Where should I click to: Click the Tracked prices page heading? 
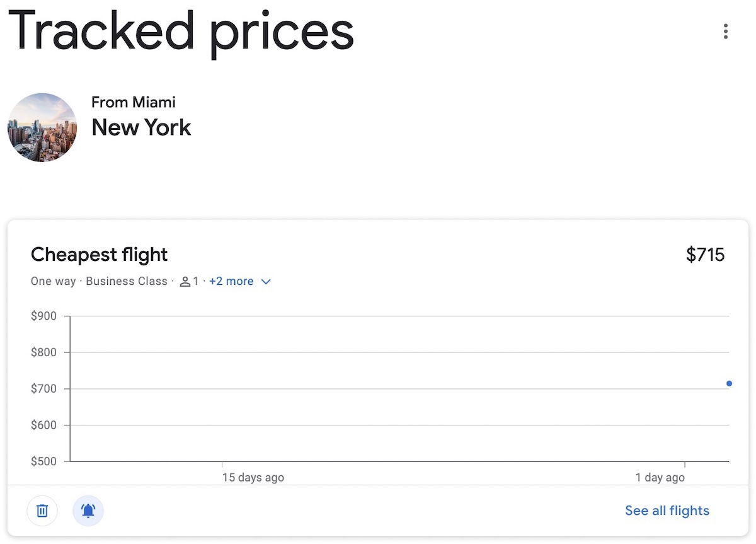181,31
